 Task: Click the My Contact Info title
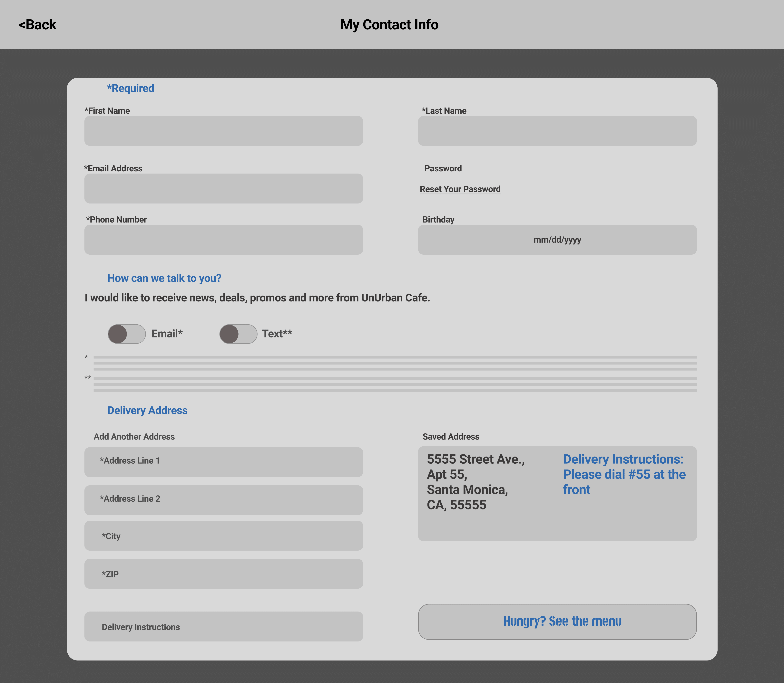pyautogui.click(x=389, y=25)
